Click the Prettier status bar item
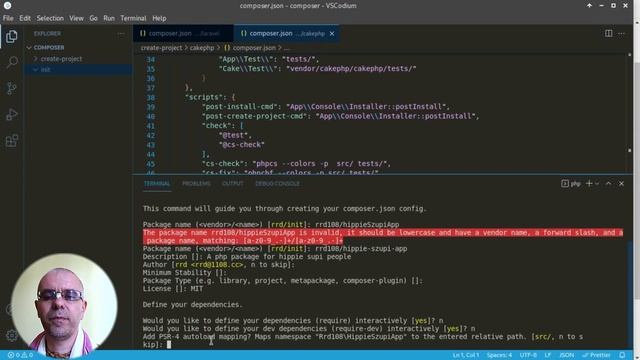This screenshot has width=640, height=360. [596, 355]
